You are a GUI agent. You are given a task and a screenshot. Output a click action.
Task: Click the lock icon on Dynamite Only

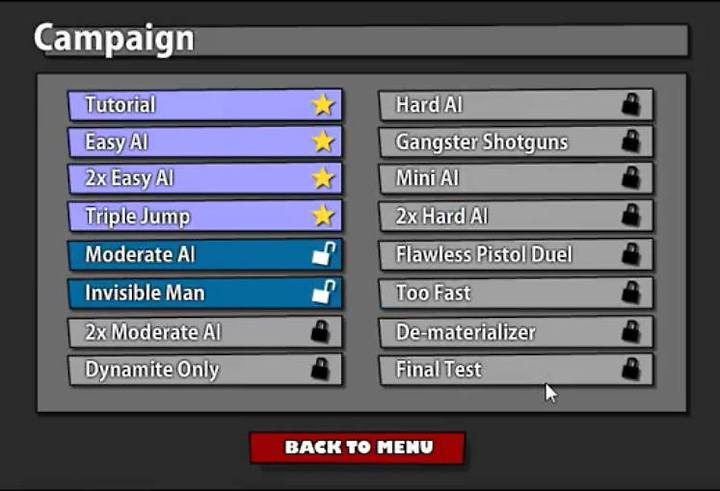[x=320, y=368]
